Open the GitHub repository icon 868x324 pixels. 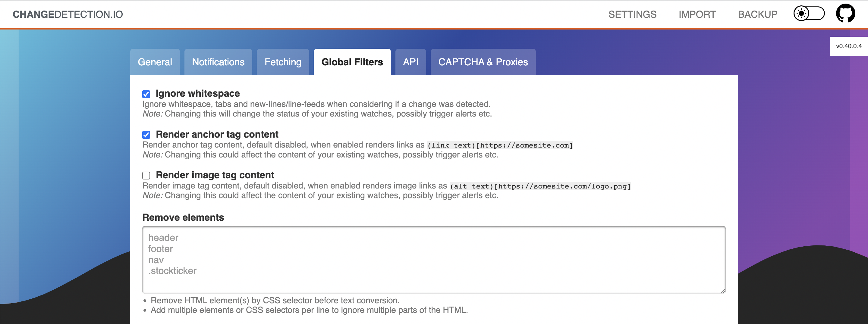pyautogui.click(x=845, y=14)
